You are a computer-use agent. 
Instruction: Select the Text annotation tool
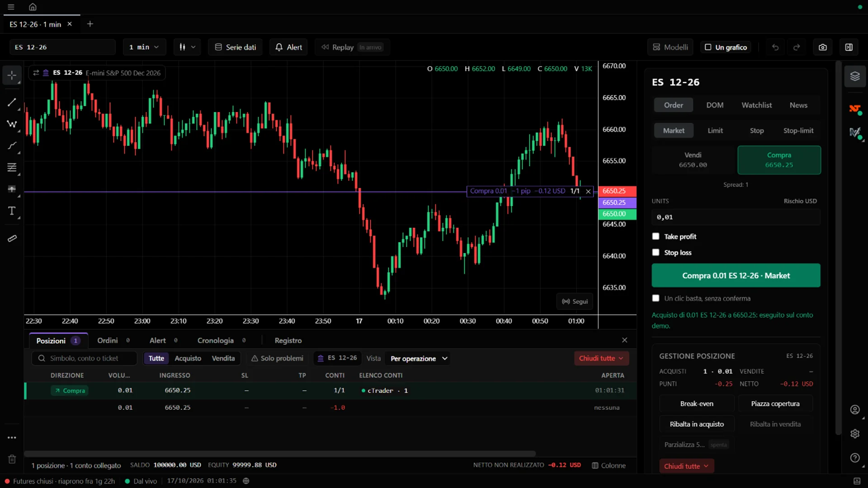(x=12, y=211)
